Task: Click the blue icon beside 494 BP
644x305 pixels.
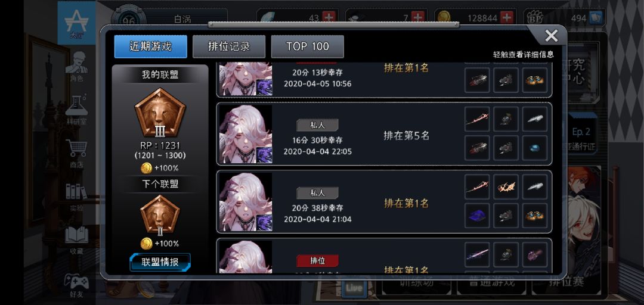Action: click(x=596, y=18)
